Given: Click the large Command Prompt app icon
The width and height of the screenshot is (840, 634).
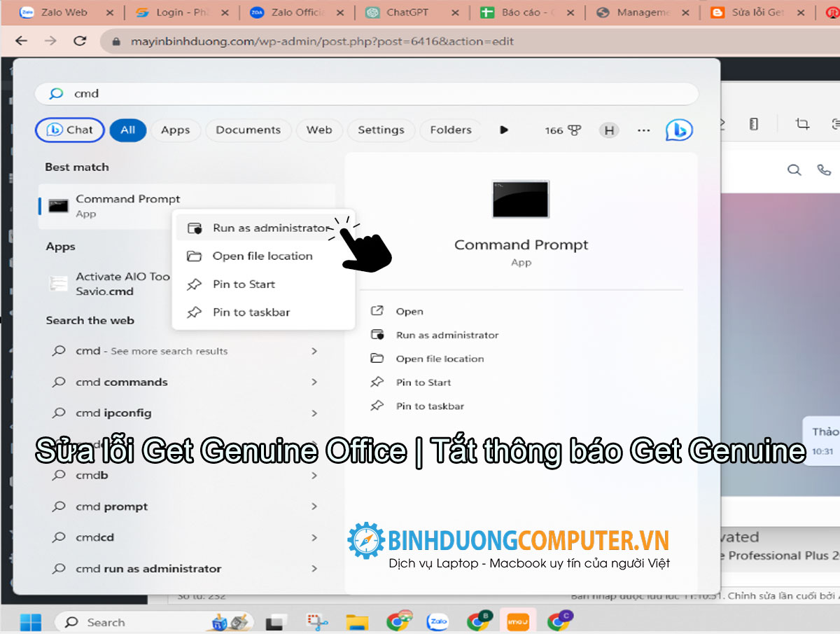Looking at the screenshot, I should [x=521, y=199].
